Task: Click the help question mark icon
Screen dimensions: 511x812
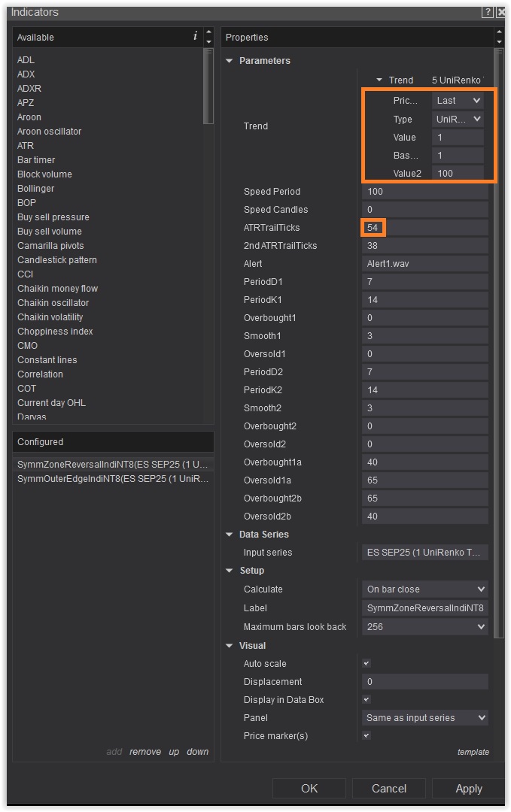Action: point(488,13)
